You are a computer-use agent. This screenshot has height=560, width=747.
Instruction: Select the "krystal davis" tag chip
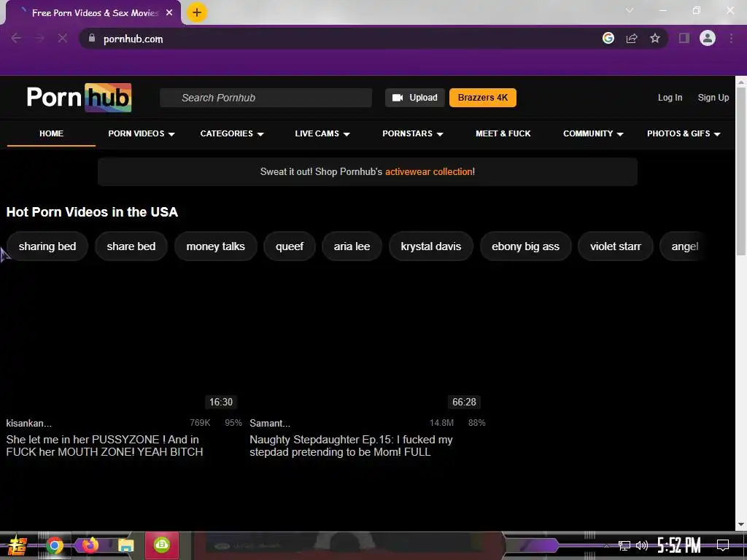[x=430, y=246]
